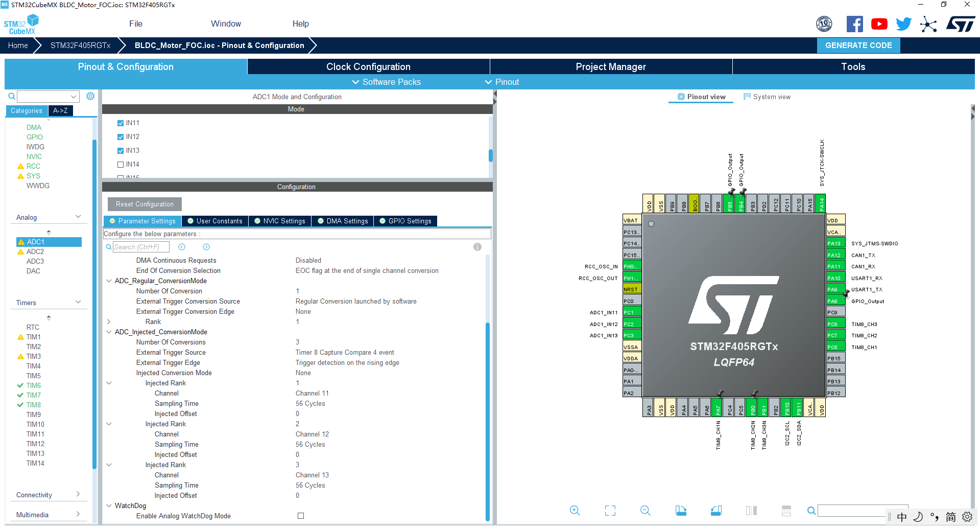Collapse the Timers category
This screenshot has height=529, width=980.
[78, 302]
